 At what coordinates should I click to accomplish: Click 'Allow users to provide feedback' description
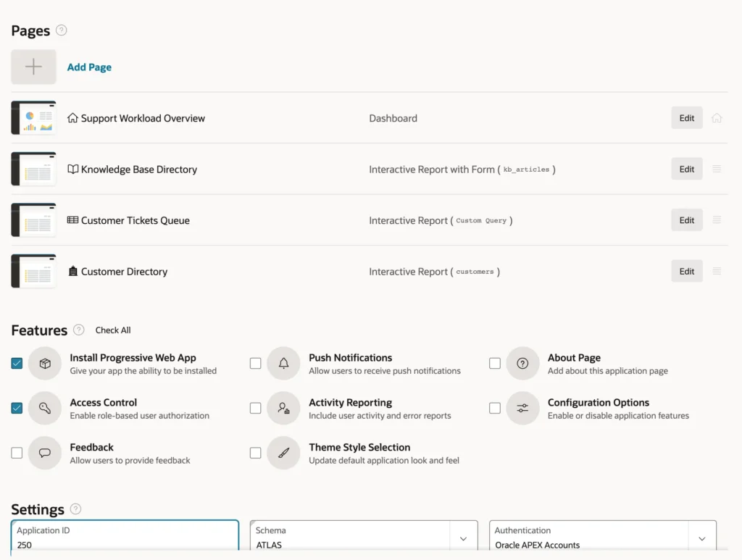tap(130, 460)
